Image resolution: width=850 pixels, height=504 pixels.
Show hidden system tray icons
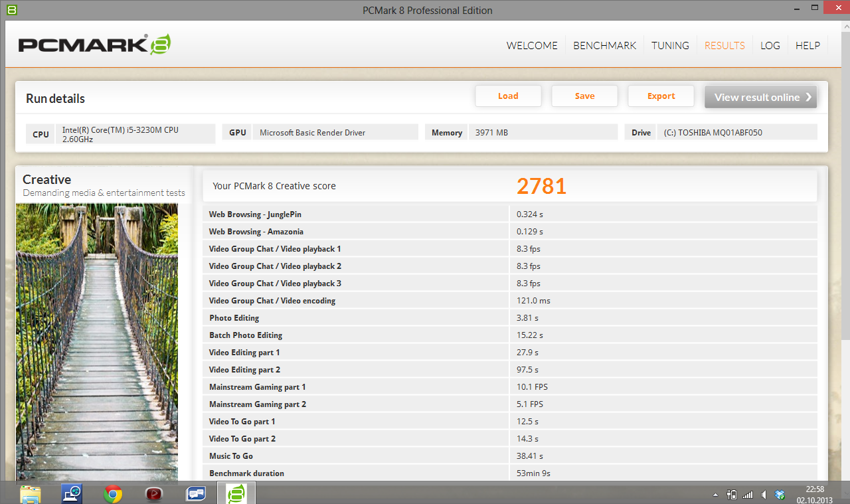tap(715, 495)
